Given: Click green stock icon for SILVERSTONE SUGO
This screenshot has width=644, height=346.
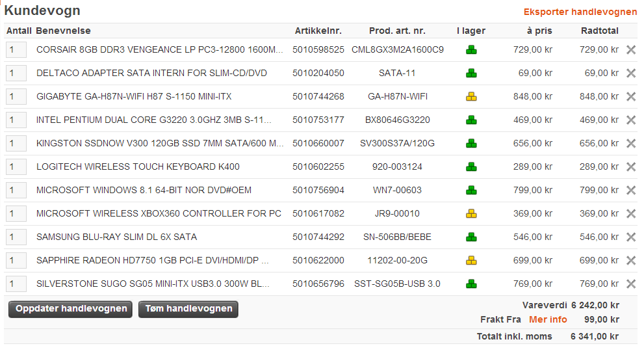Looking at the screenshot, I should click(471, 284).
